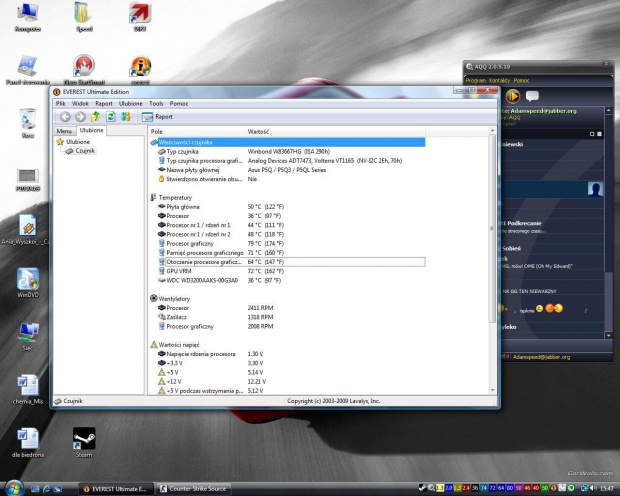Open the Raport menu
The height and width of the screenshot is (496, 620).
(104, 104)
